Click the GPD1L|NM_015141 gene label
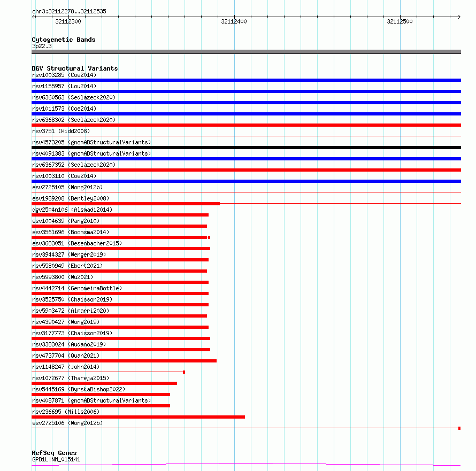The height and width of the screenshot is (471, 476). [x=56, y=459]
